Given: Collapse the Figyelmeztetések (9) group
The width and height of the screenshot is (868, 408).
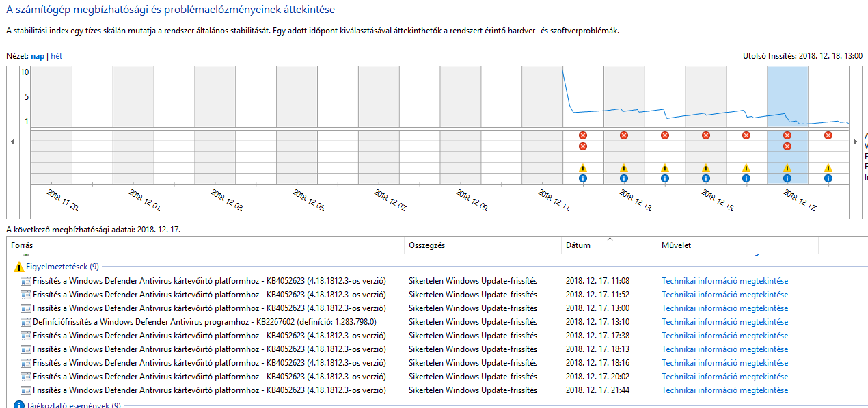Looking at the screenshot, I should pos(62,267).
